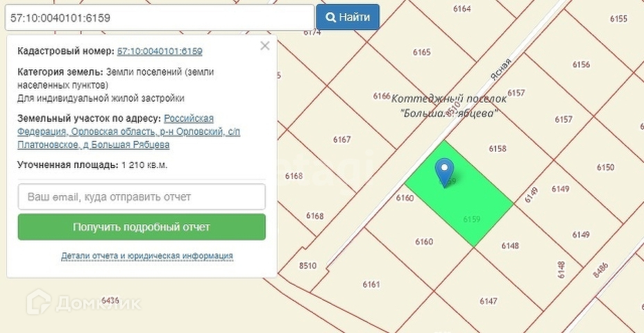This screenshot has height=333, width=644.
Task: Click parcel 6150 on the map
Action: 605,168
